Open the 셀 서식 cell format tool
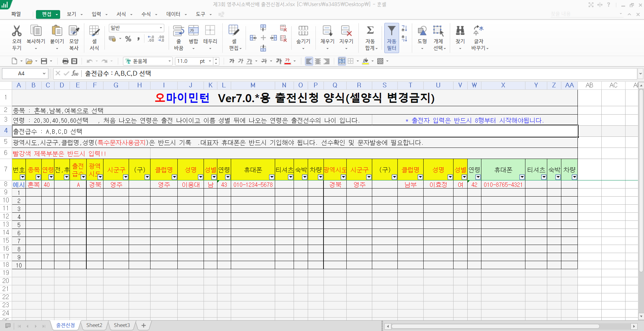The image size is (644, 331). [x=94, y=31]
